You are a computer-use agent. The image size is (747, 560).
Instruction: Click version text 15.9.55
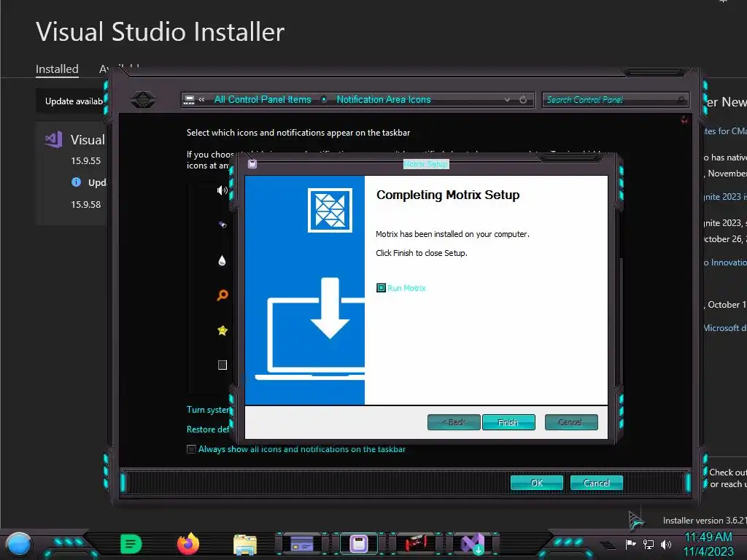coord(86,160)
